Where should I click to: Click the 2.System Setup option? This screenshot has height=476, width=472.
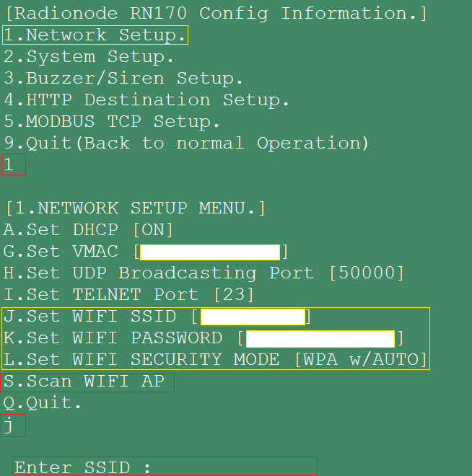pos(88,57)
